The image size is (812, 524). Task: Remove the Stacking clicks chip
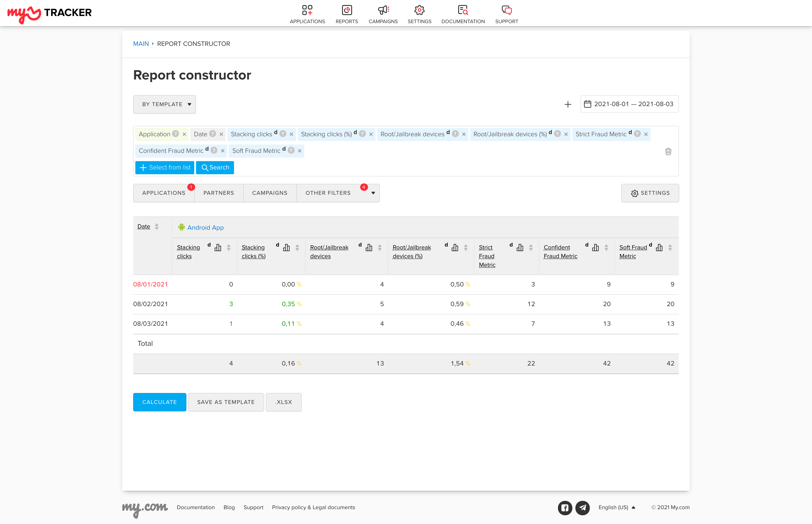point(291,134)
